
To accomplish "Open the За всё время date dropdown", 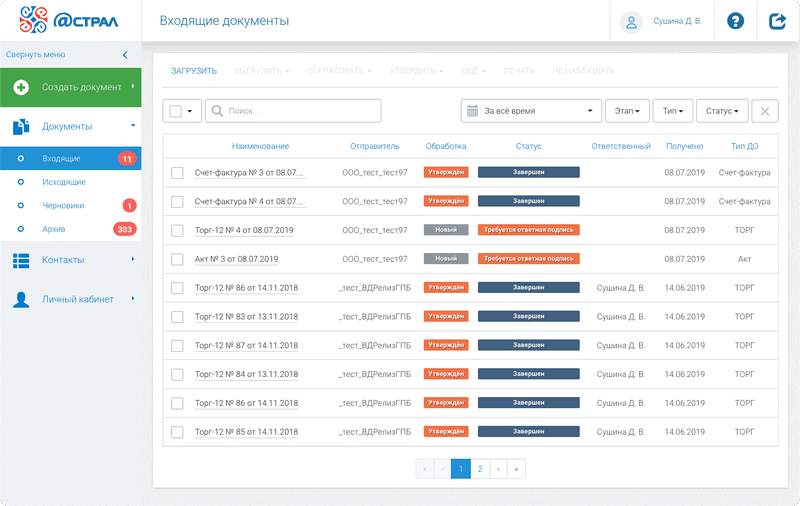I will click(x=532, y=111).
